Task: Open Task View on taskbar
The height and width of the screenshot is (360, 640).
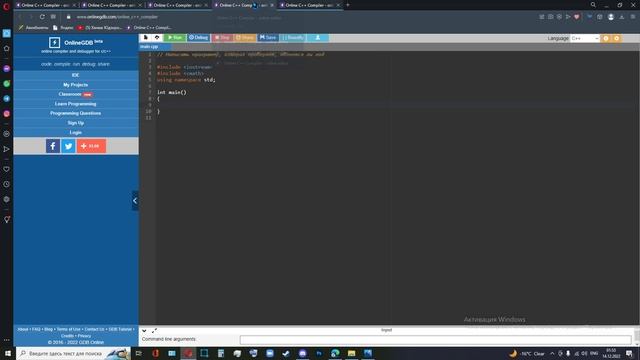Action: [x=139, y=353]
